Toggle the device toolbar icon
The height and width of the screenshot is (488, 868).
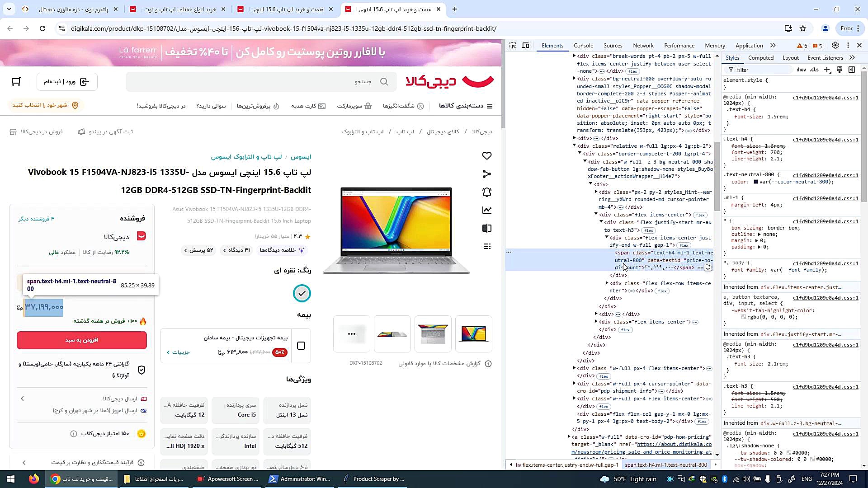(x=526, y=46)
